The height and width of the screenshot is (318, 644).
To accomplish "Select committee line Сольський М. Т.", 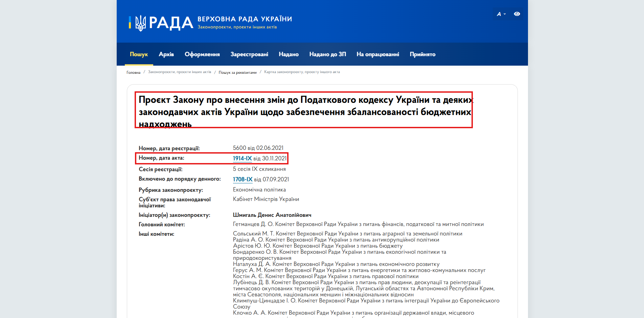I will [x=348, y=233].
